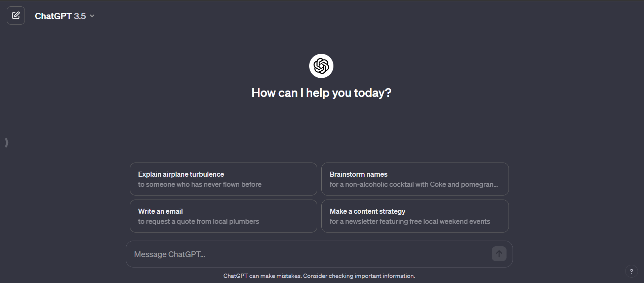Click the grey 3.5 version label
The height and width of the screenshot is (283, 644).
click(80, 16)
